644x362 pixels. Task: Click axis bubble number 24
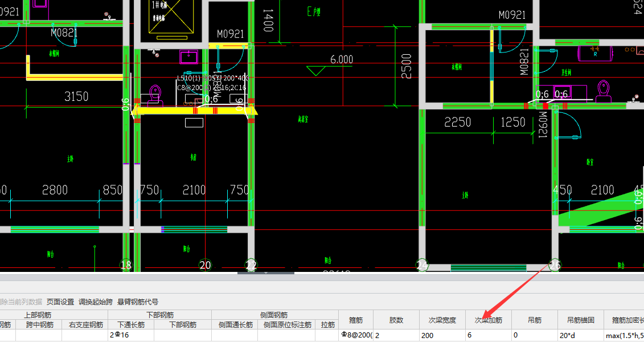click(422, 265)
